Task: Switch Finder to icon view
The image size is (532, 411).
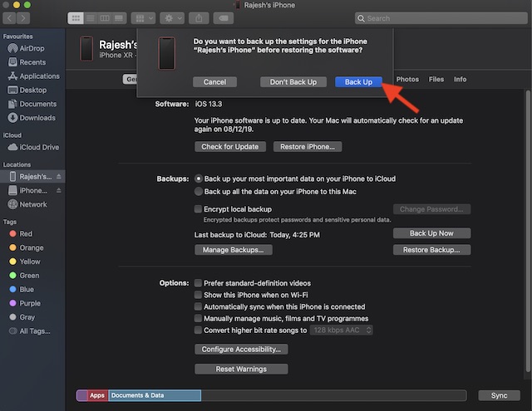Action: [x=76, y=18]
